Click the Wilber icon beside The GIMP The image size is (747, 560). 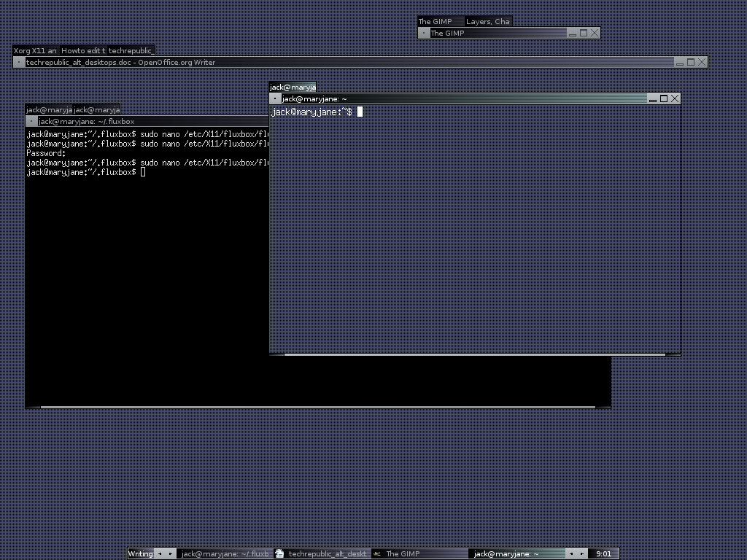(377, 554)
